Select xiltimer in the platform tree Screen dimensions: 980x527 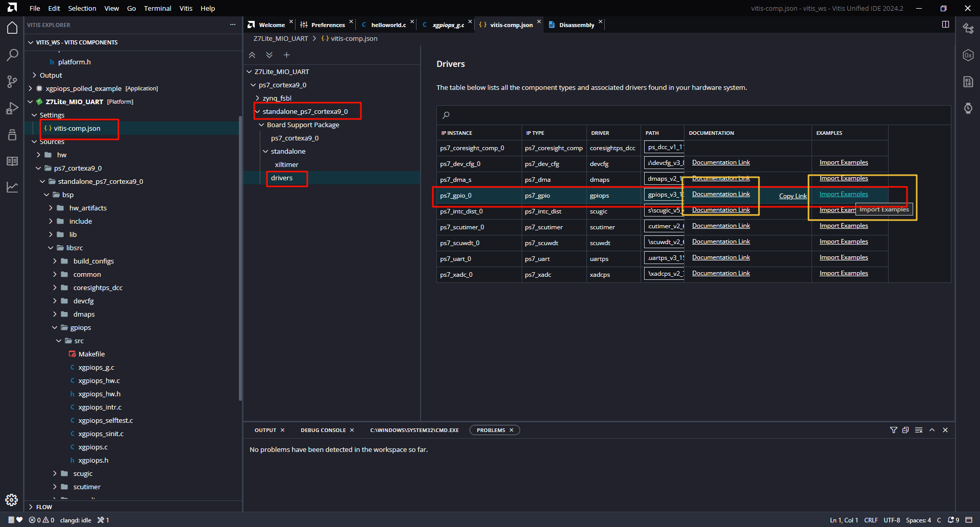tap(286, 164)
